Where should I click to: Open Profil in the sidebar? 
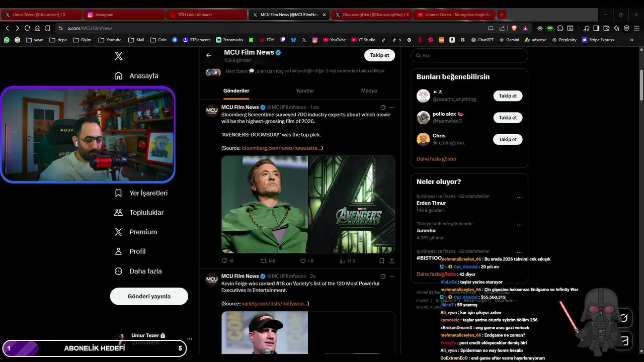(x=130, y=251)
